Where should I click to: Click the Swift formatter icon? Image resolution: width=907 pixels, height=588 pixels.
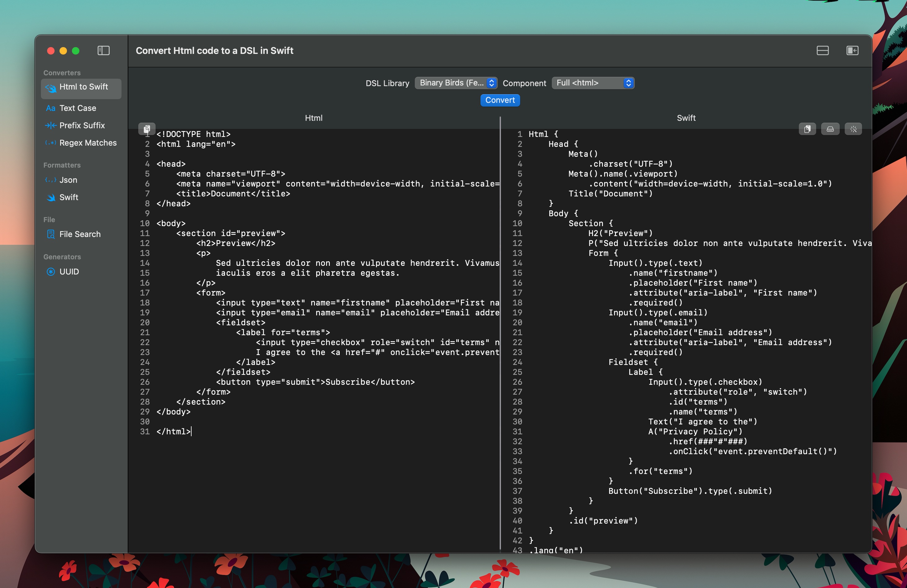(x=51, y=198)
